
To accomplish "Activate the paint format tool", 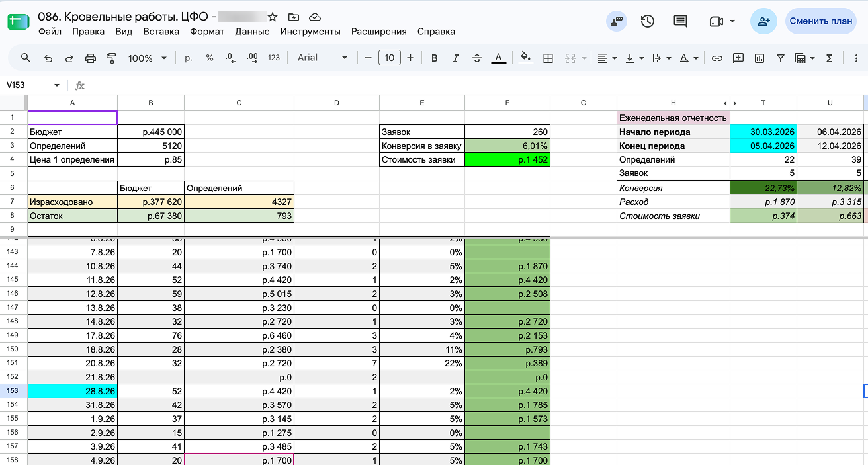I will tap(111, 58).
